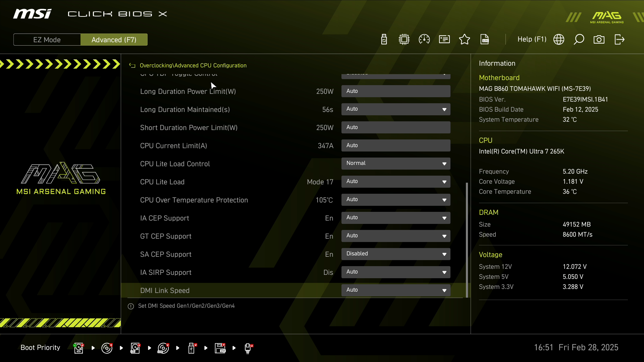Screen dimensions: 644x362
Task: Click the Long Duration Power Limit(W) input field
Action: coord(396,91)
